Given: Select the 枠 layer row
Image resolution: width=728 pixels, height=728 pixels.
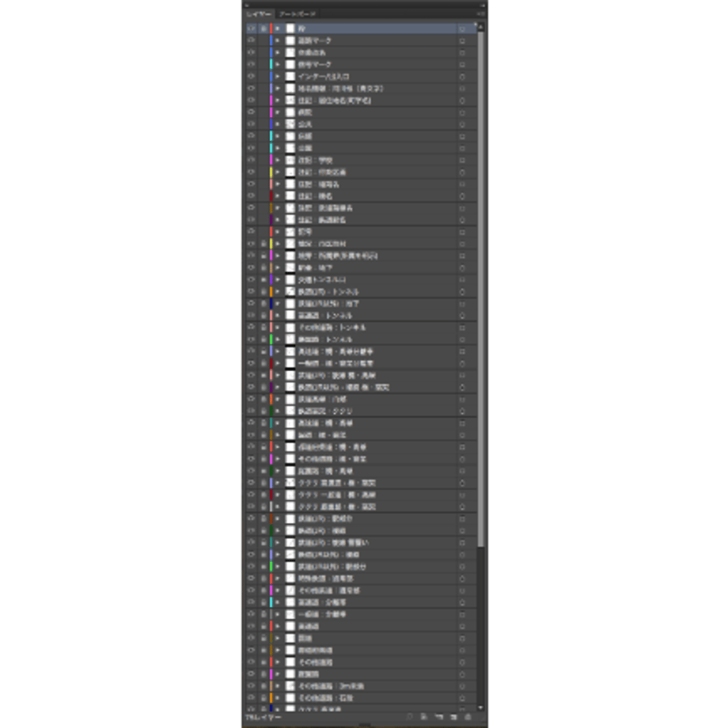Looking at the screenshot, I should [361, 28].
